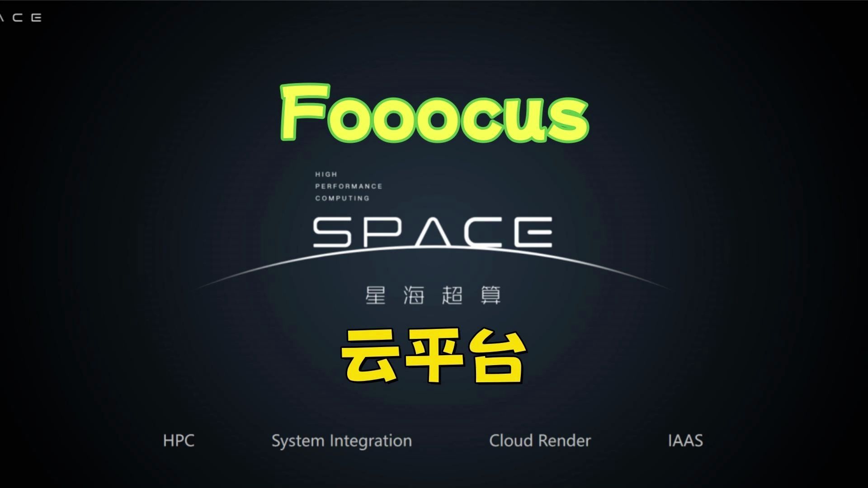This screenshot has height=488, width=868.
Task: Click the Fooocus logo text
Action: pos(434,113)
